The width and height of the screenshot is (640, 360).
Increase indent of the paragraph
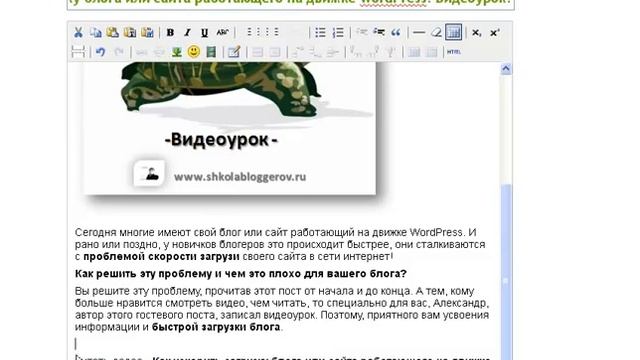pos(379,32)
